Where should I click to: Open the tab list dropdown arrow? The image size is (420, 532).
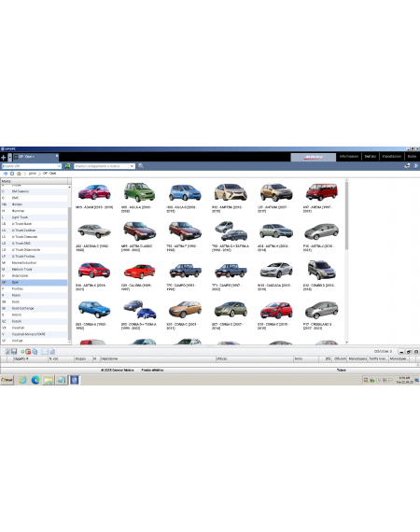click(10, 158)
